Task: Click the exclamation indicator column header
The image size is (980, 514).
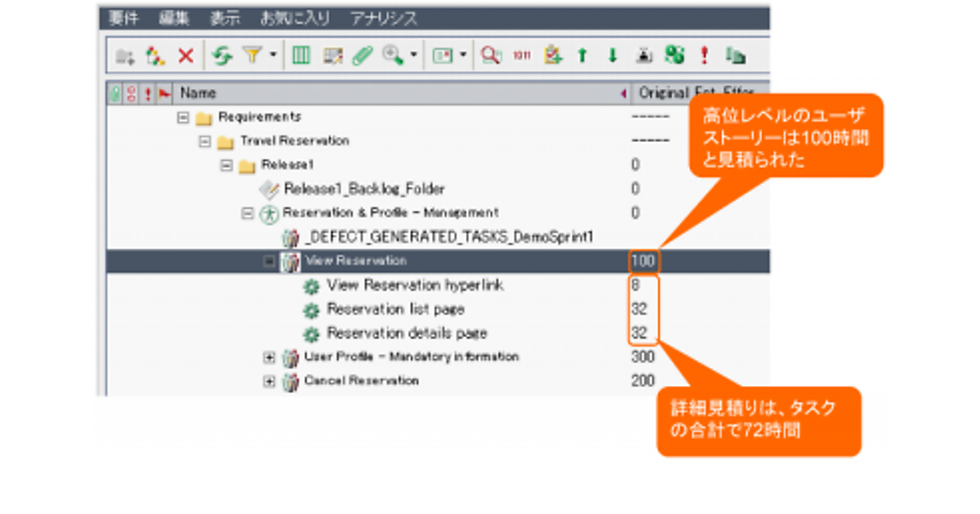Action: [147, 94]
